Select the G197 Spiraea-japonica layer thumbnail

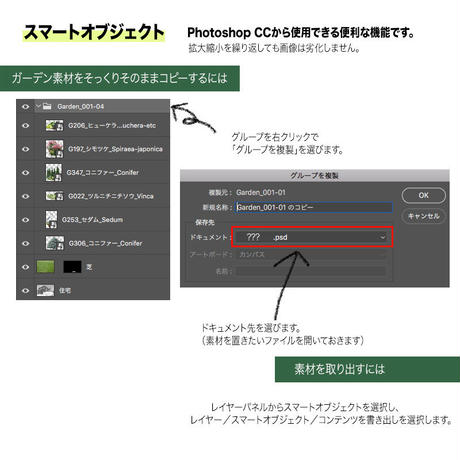click(54, 149)
